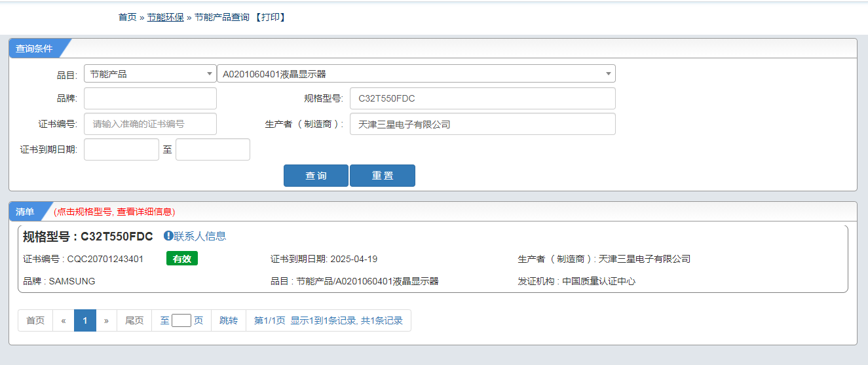The height and width of the screenshot is (365, 868).
Task: Go to 首页 in the breadcrumb
Action: click(x=127, y=17)
